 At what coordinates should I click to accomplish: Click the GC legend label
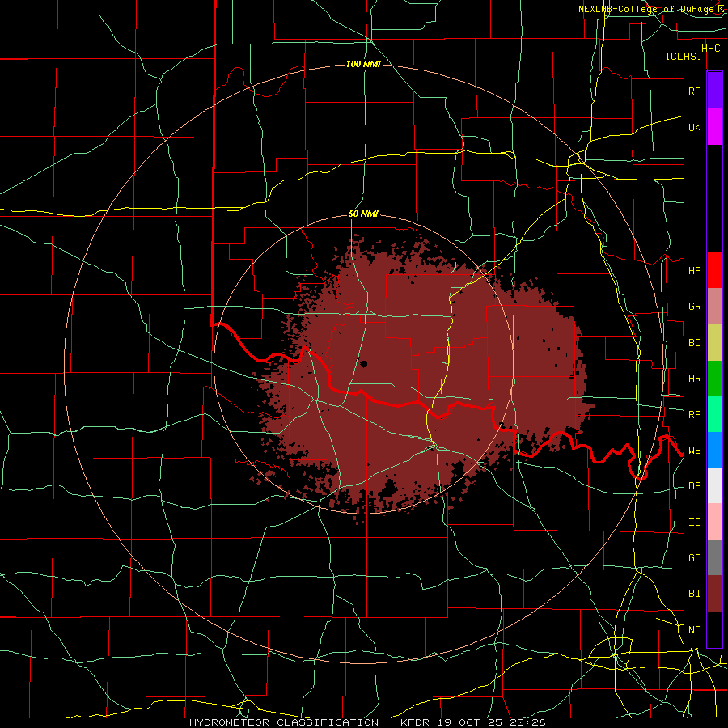(x=694, y=558)
